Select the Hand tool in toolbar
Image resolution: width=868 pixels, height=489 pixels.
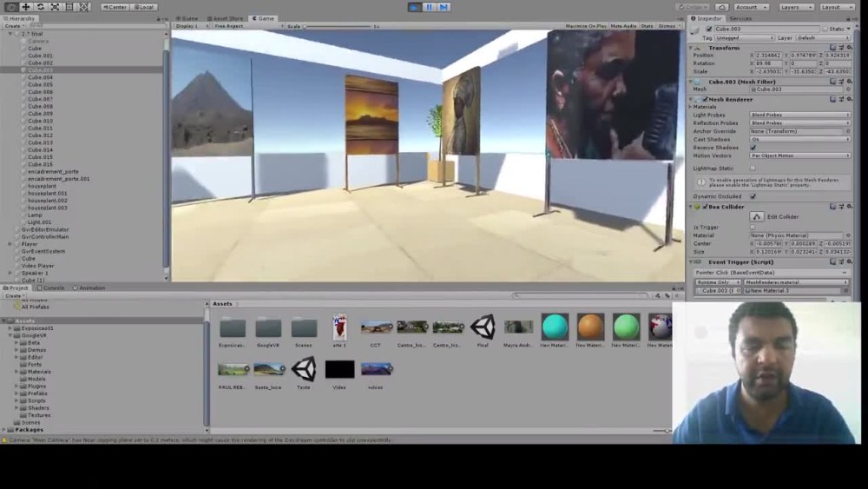[11, 7]
